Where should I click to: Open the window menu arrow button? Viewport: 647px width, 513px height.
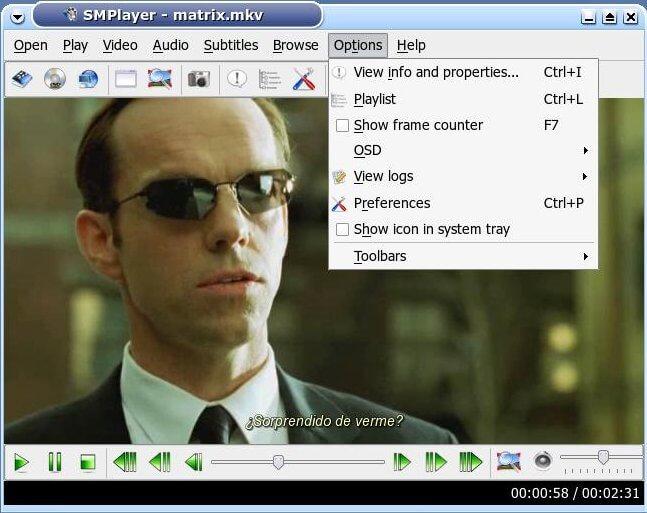pos(18,17)
